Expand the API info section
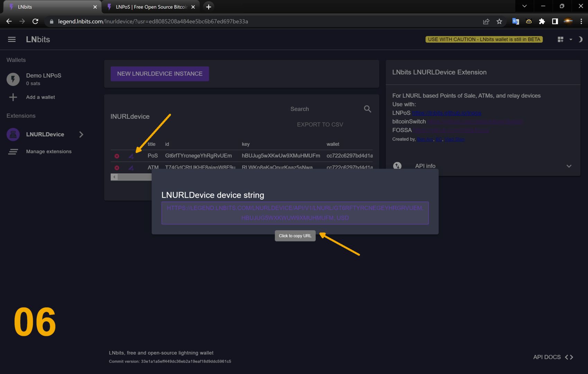 pos(569,166)
